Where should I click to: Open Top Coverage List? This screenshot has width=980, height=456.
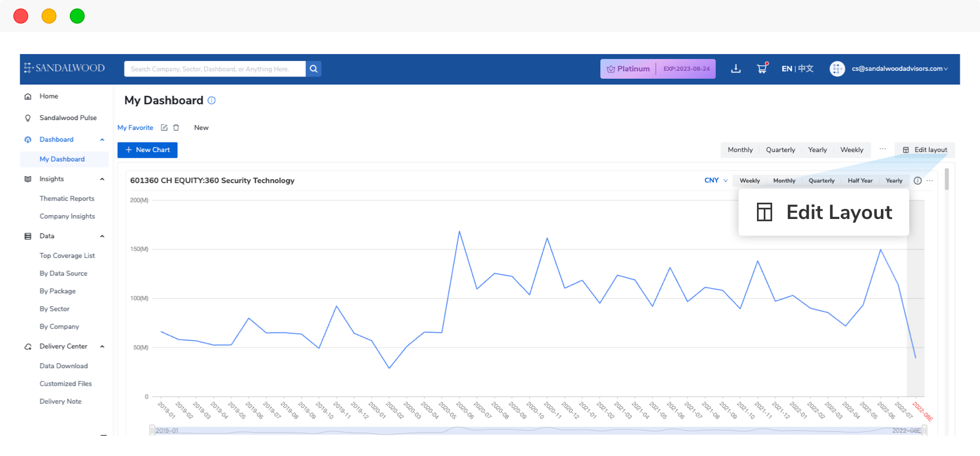pos(67,256)
